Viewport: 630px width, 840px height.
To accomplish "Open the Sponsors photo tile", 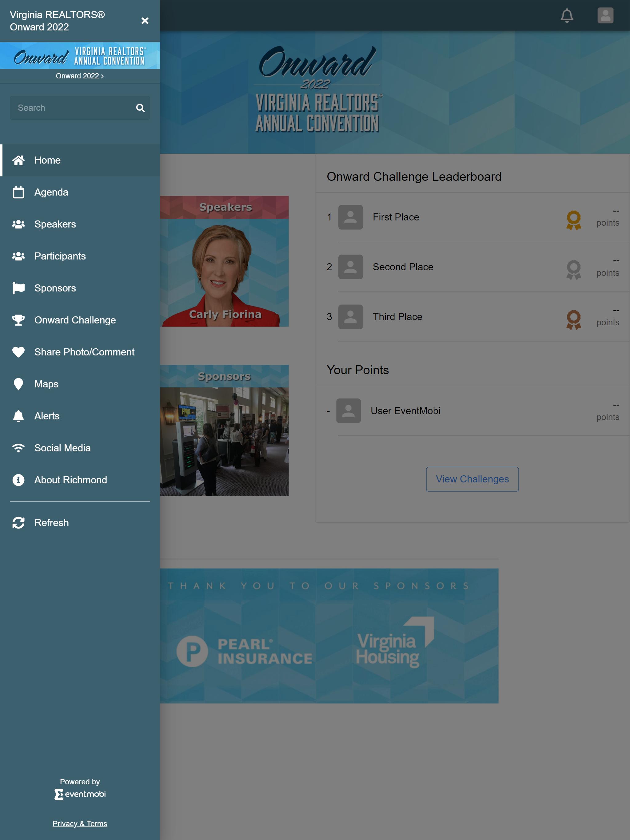I will (x=224, y=430).
